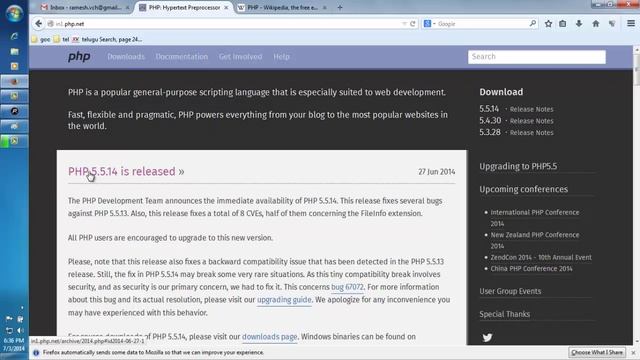The width and height of the screenshot is (640, 360).
Task: Download PHP version 5.4.30
Action: [490, 120]
